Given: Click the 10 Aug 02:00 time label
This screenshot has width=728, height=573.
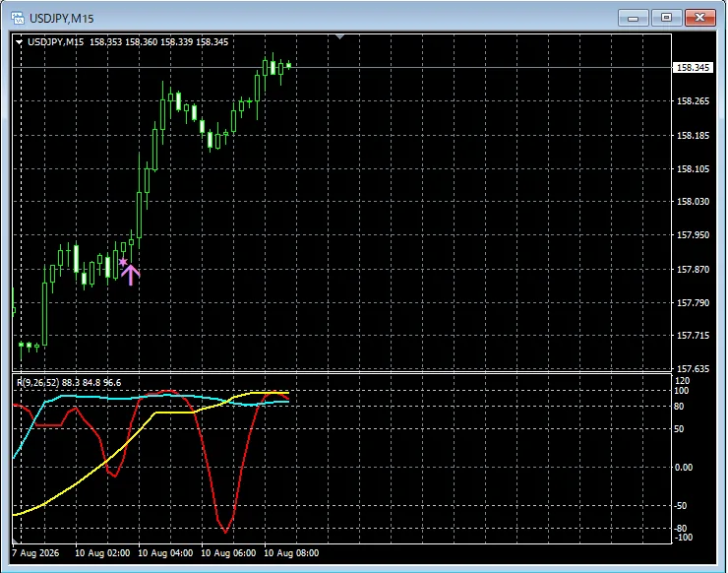Looking at the screenshot, I should coord(102,553).
